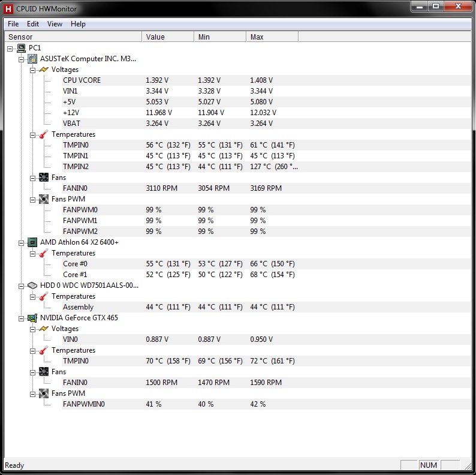476x475 pixels.
Task: Collapse the HDD Temperatures group
Action: point(32,297)
